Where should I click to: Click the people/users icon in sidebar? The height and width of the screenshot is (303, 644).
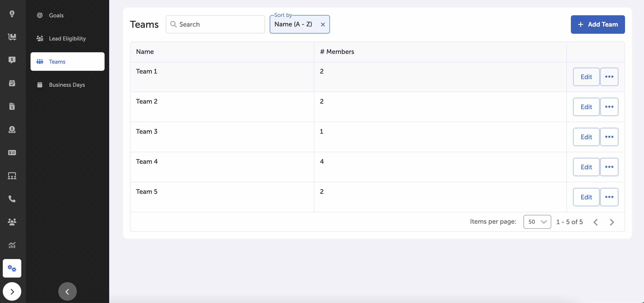click(12, 222)
